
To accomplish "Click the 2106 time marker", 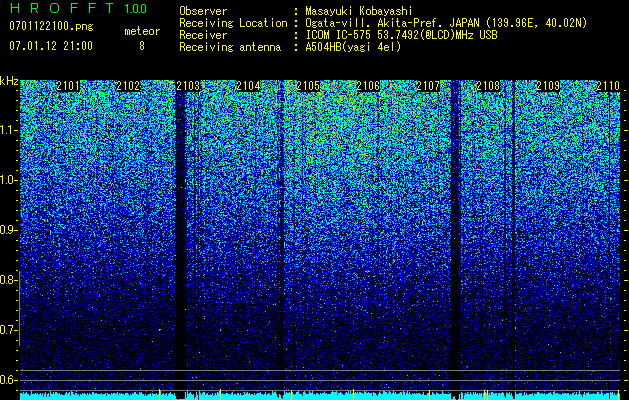I will pos(368,86).
